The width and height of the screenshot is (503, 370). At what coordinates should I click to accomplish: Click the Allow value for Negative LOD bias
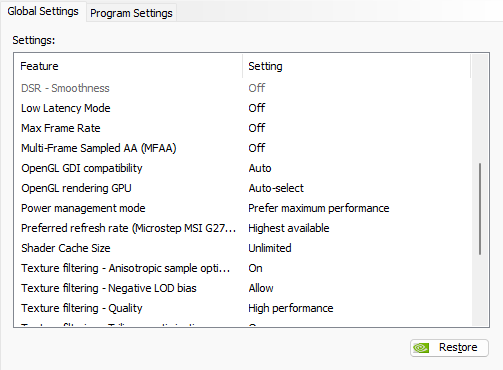[261, 288]
